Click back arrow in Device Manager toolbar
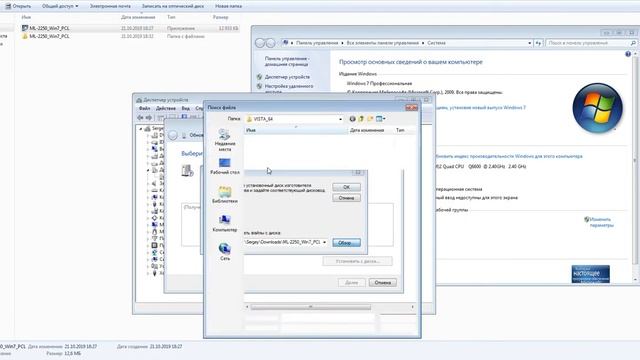This screenshot has width=640, height=360. 140,118
